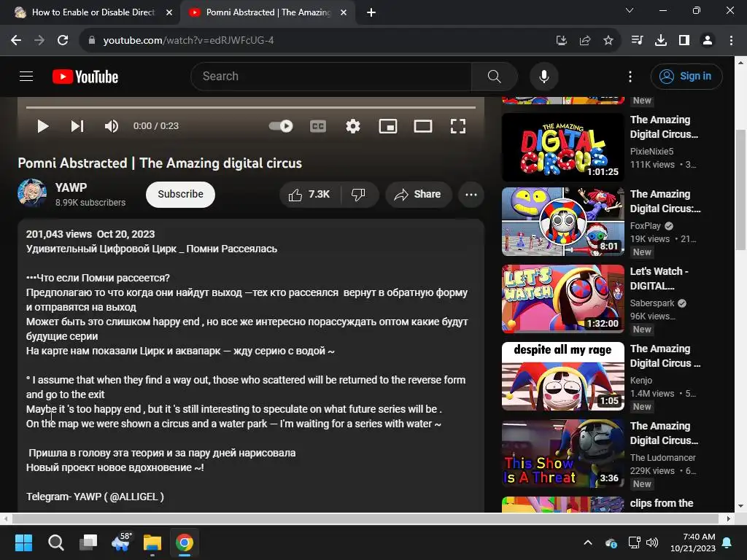Open Chrome icon in taskbar
The width and height of the screenshot is (747, 560).
(185, 542)
